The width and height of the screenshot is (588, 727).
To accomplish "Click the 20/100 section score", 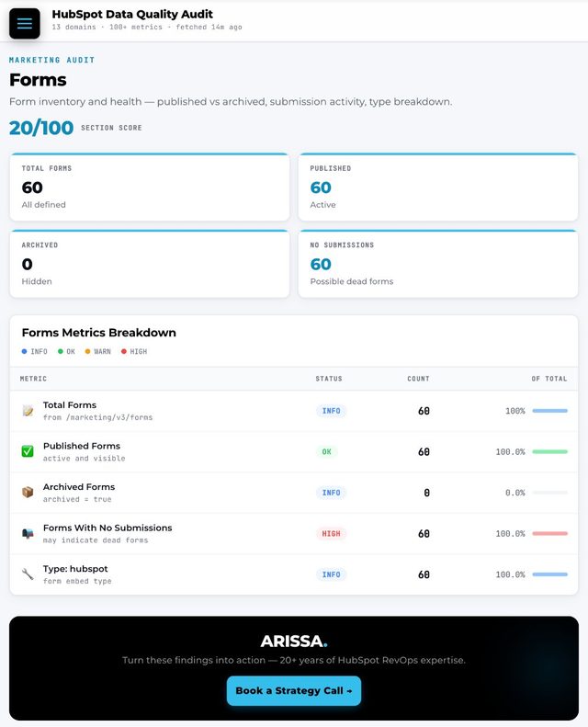I will (x=41, y=128).
